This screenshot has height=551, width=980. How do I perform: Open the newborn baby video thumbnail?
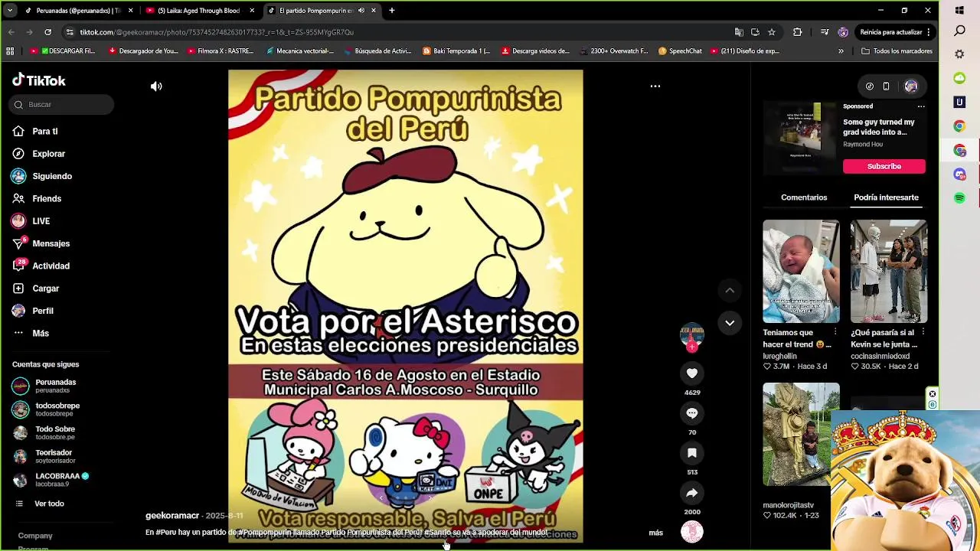pyautogui.click(x=801, y=272)
